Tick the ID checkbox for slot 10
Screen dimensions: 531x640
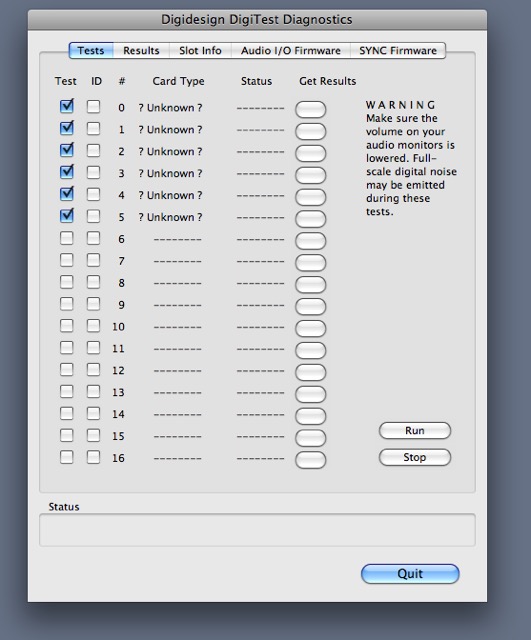[93, 326]
